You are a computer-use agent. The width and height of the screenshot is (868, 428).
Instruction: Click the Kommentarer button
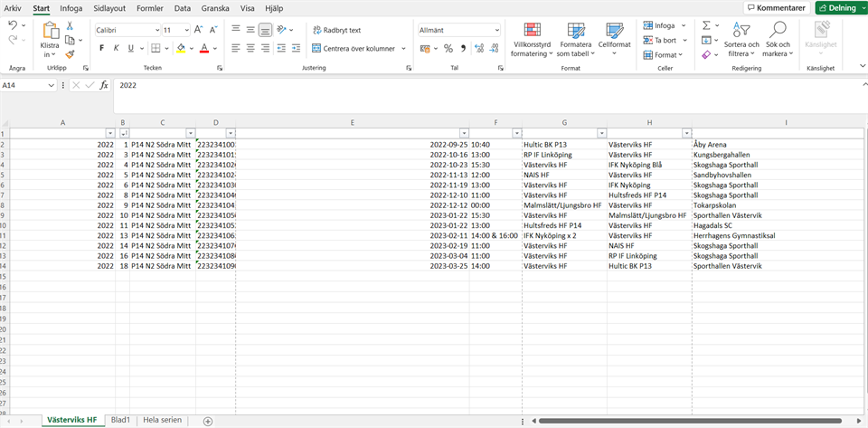tap(776, 8)
